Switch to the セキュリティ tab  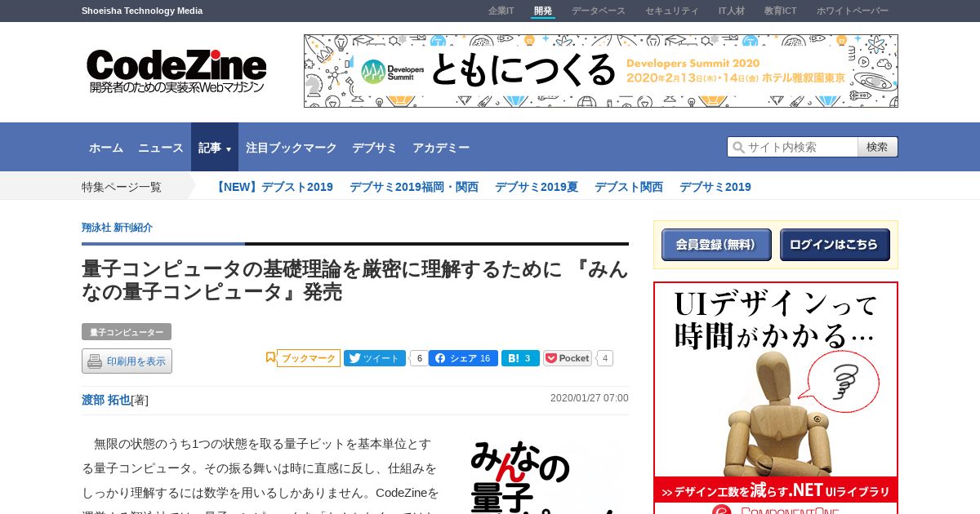click(x=672, y=11)
